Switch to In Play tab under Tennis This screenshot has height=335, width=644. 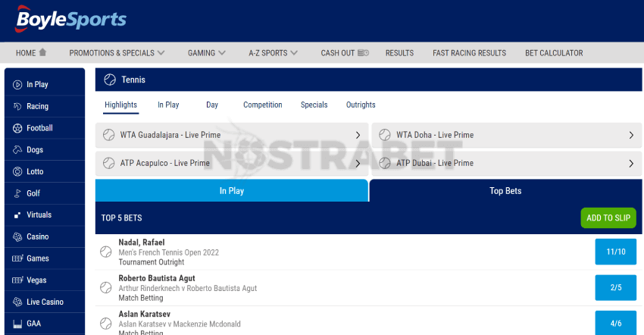point(168,105)
